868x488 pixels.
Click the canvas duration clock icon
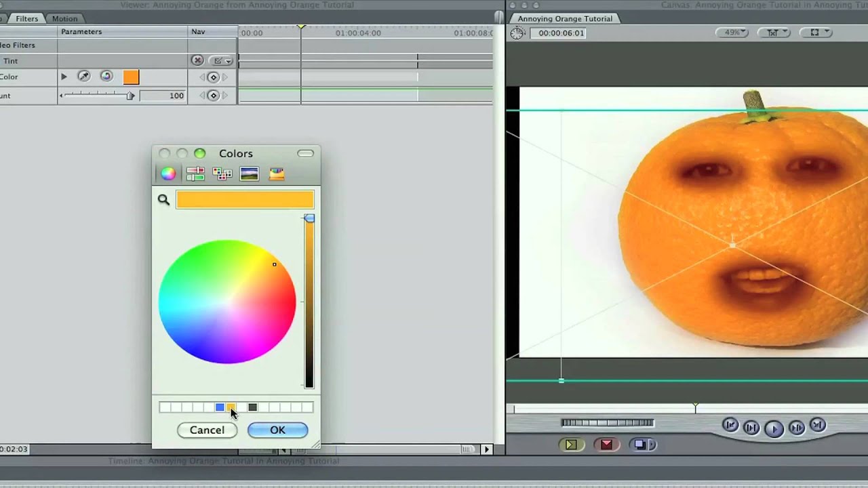pos(518,33)
